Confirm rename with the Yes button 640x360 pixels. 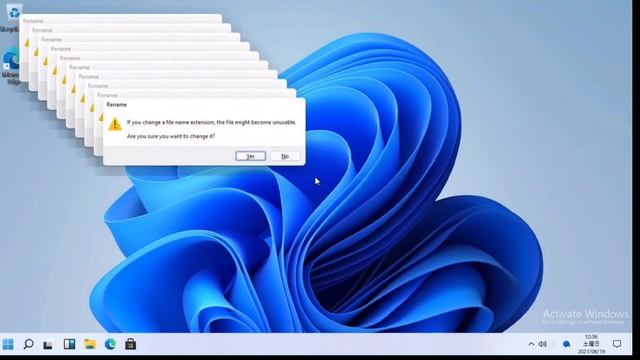click(x=251, y=156)
